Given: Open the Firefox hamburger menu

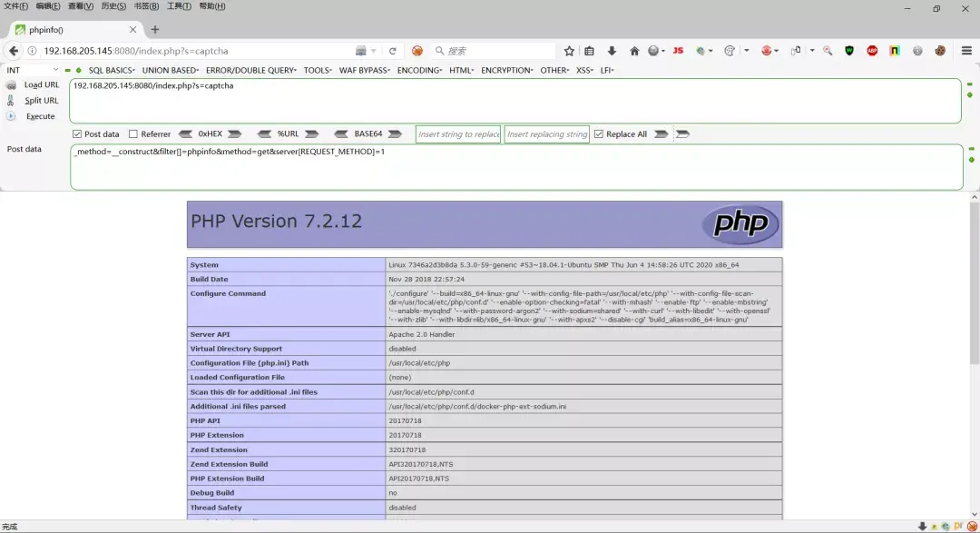Looking at the screenshot, I should tap(967, 51).
